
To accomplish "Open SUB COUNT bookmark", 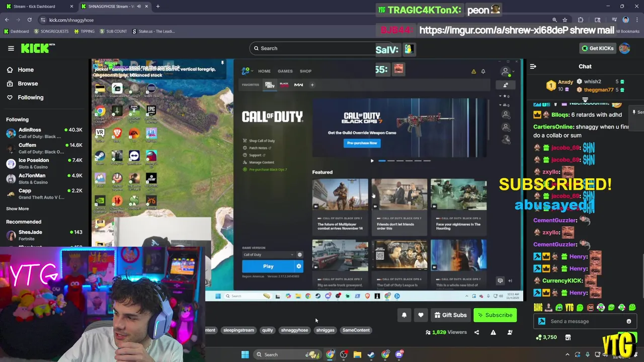I will (113, 31).
